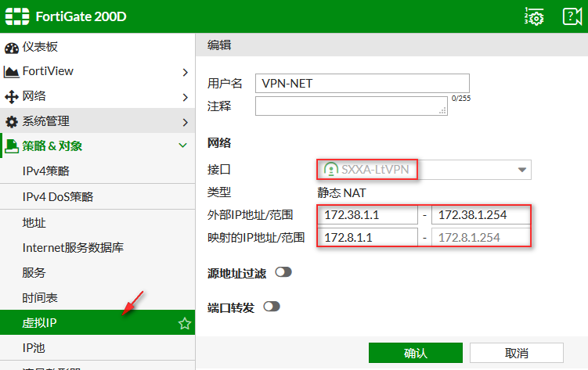Open the 系统管理 menu item
588x370 pixels.
98,121
